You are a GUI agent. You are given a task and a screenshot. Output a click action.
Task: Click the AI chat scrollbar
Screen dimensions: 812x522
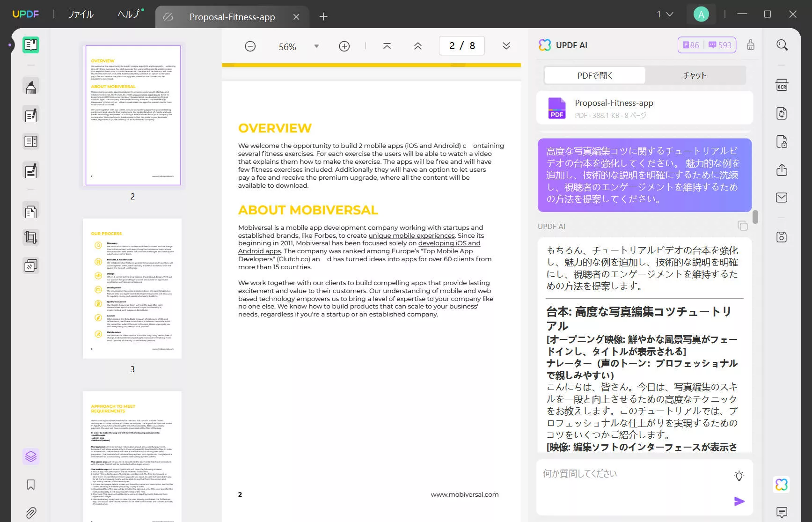coord(755,217)
